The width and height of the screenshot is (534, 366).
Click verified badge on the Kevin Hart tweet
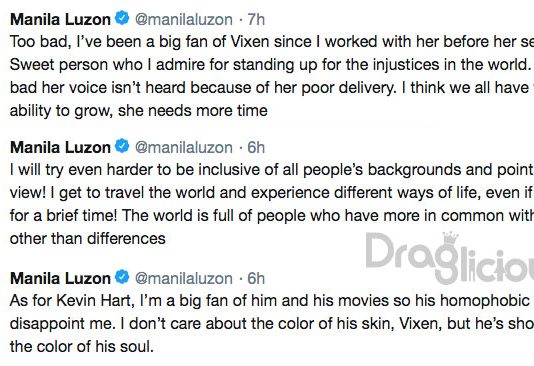tap(122, 276)
